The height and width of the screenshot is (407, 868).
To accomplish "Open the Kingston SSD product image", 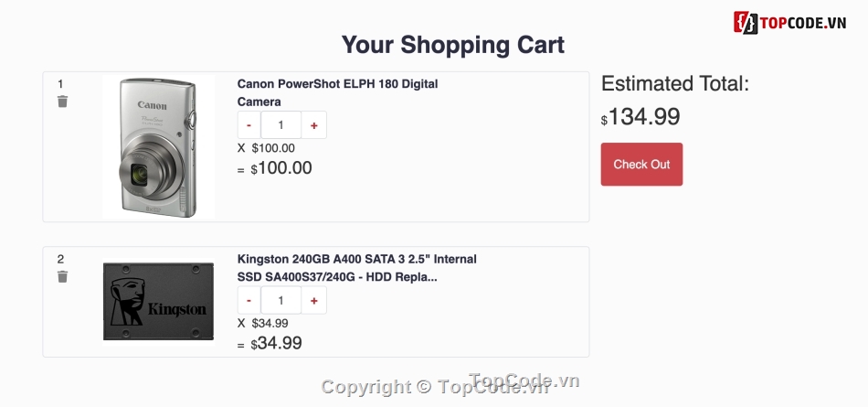I will pyautogui.click(x=157, y=302).
